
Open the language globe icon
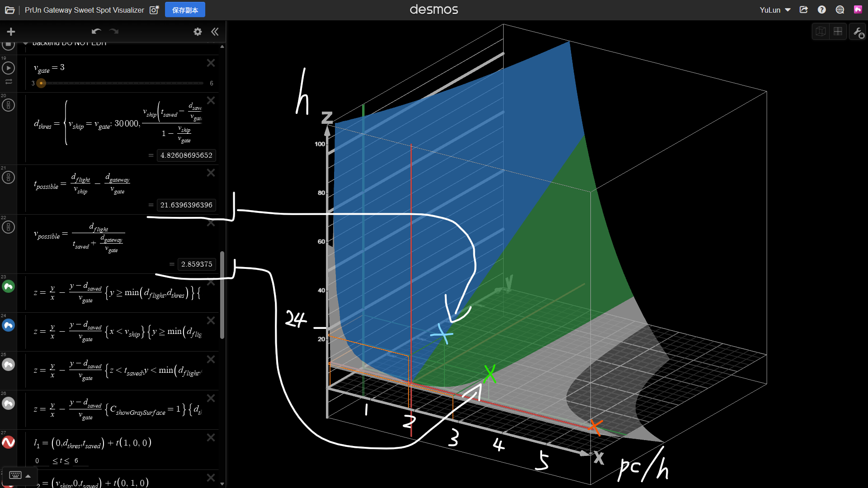click(x=840, y=10)
